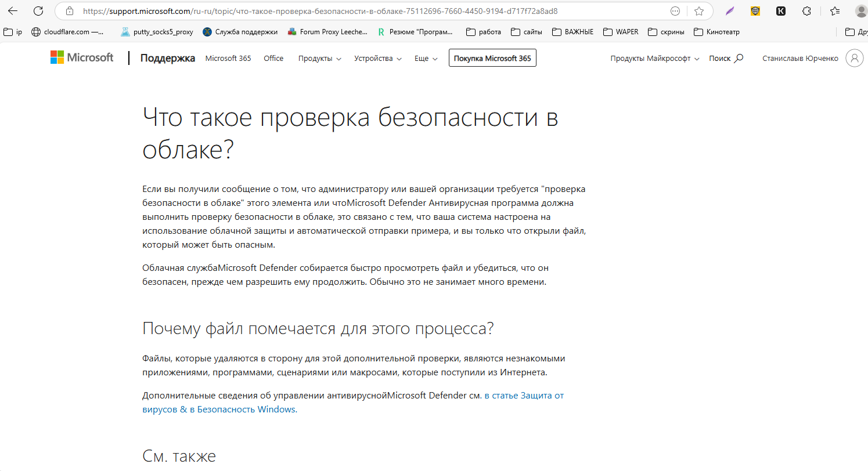
Task: Expand the Еще dropdown menu
Action: pyautogui.click(x=426, y=58)
